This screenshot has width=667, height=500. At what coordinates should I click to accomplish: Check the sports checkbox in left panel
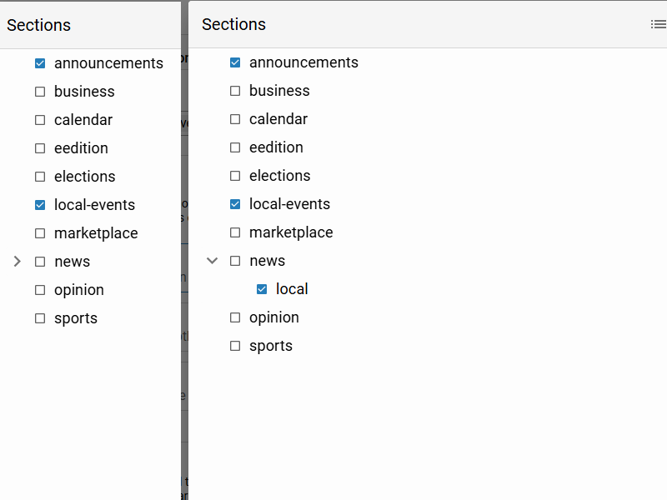pos(40,319)
